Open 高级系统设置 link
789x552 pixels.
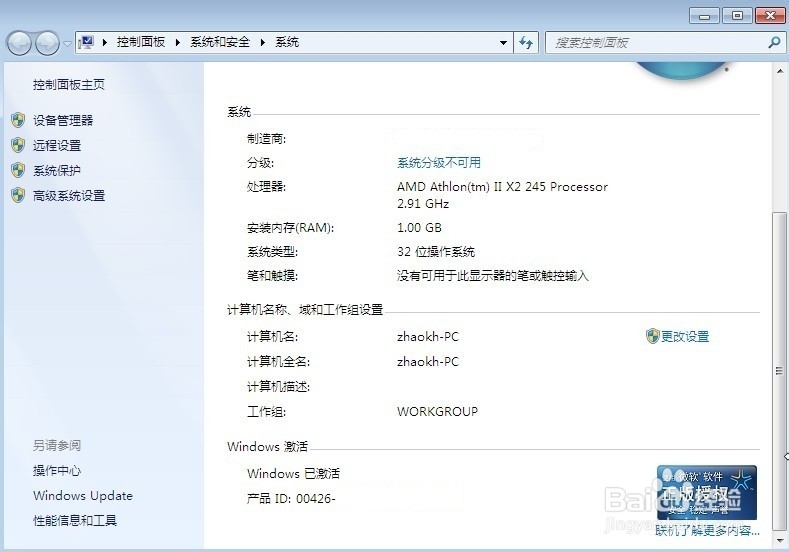[x=69, y=196]
